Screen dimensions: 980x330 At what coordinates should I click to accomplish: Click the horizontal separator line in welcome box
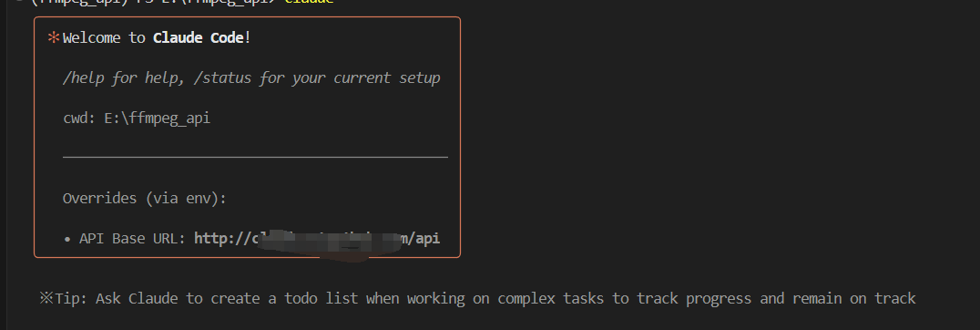tap(255, 158)
